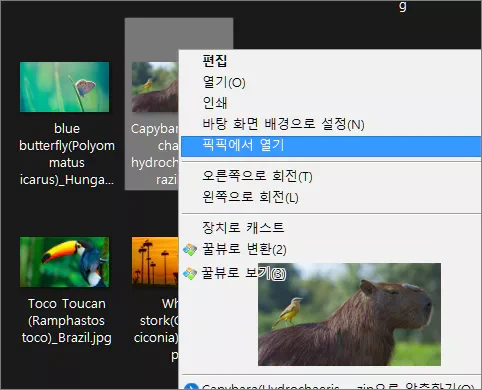The width and height of the screenshot is (482, 390).
Task: Click the stork file name label
Action: point(156,329)
